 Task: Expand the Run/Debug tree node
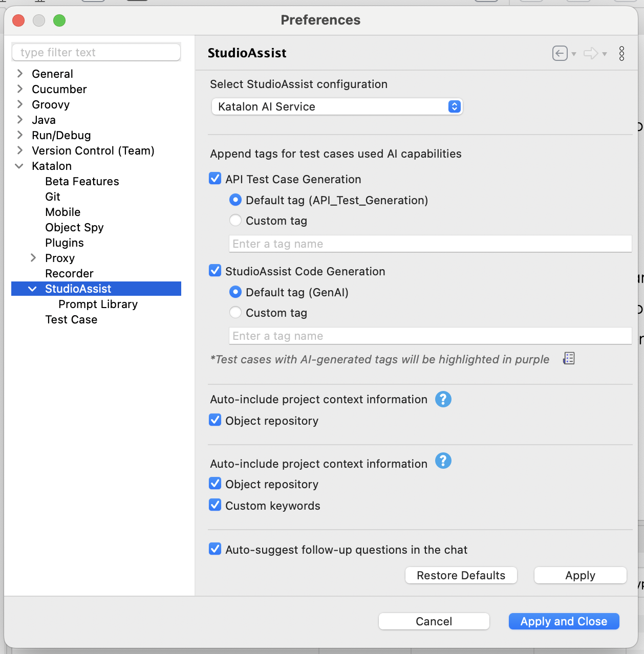tap(20, 135)
